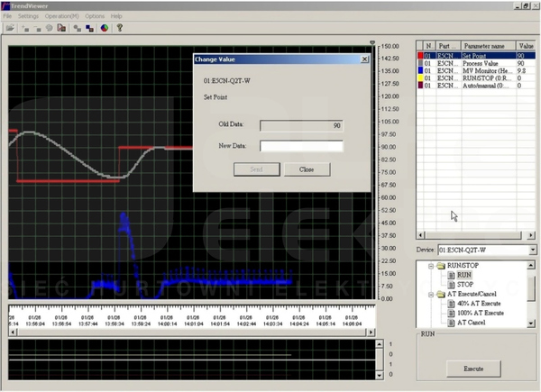
Task: Click the New Data input field
Action: point(301,146)
